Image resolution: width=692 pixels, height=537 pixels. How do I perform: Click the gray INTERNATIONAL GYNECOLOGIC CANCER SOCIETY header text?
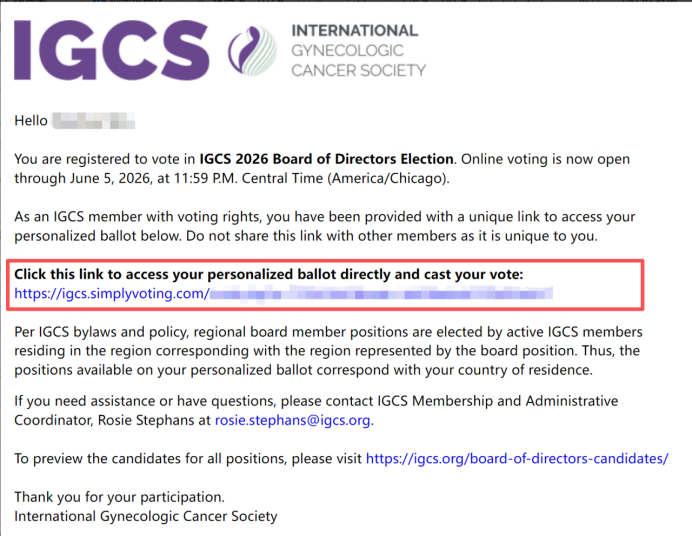pos(358,50)
